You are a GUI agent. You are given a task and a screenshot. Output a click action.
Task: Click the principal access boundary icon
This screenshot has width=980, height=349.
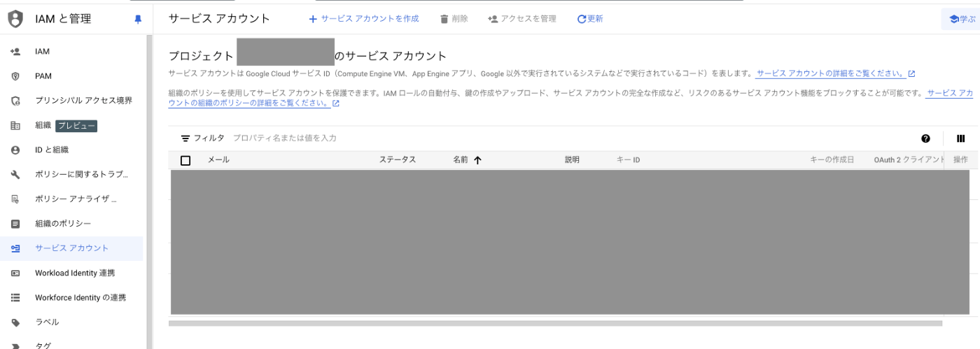[x=15, y=101]
